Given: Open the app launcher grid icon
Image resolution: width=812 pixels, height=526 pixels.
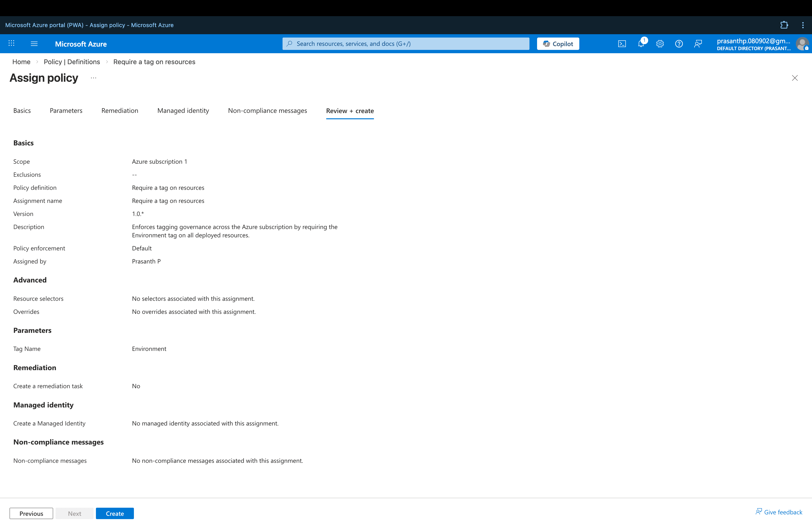Looking at the screenshot, I should (x=11, y=43).
